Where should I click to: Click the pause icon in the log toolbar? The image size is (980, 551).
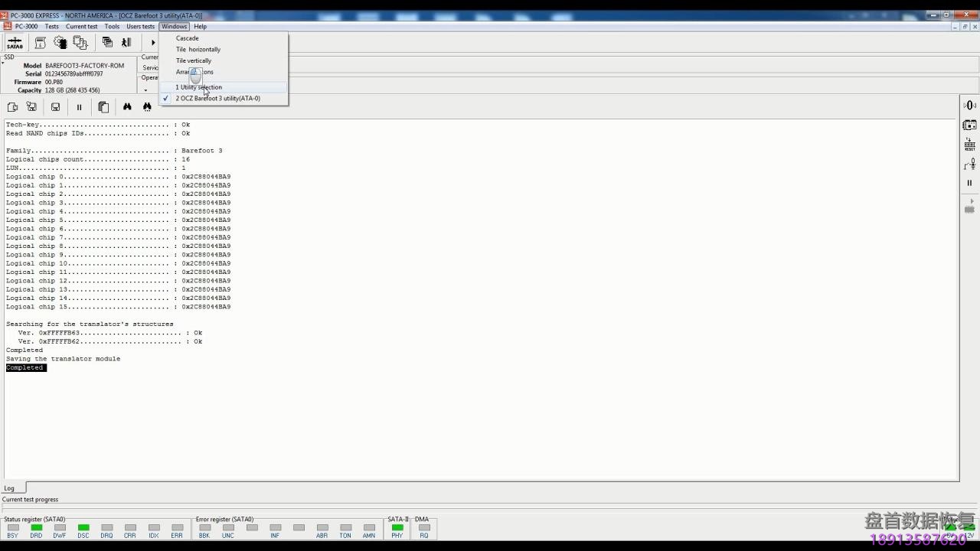(79, 107)
